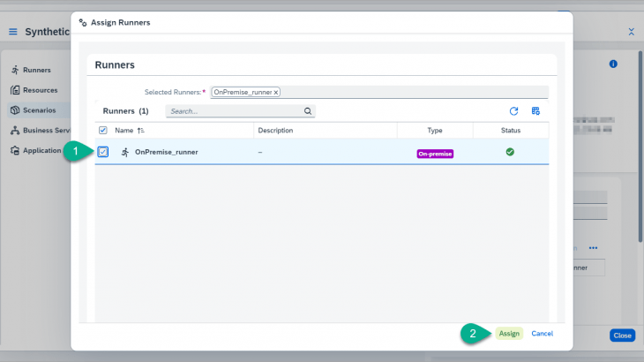
Task: Click the refresh runners table icon
Action: click(x=513, y=111)
